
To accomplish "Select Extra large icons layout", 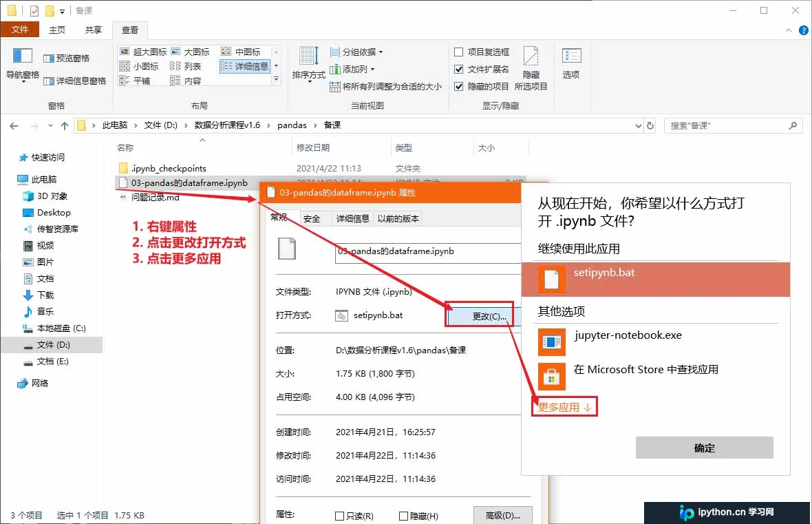I will 143,52.
